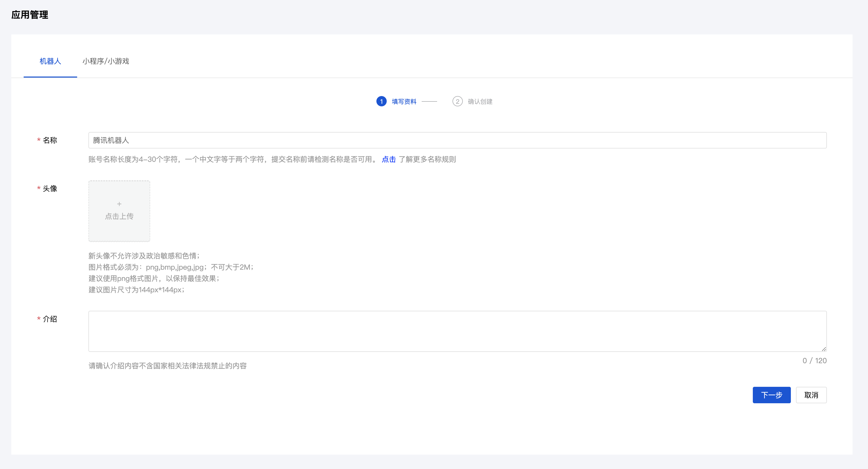868x469 pixels.
Task: Click the plus icon in avatar uploader
Action: (119, 204)
